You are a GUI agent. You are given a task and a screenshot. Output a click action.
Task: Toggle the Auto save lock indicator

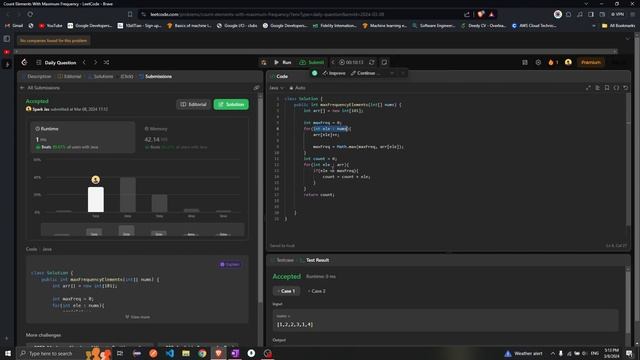[297, 88]
